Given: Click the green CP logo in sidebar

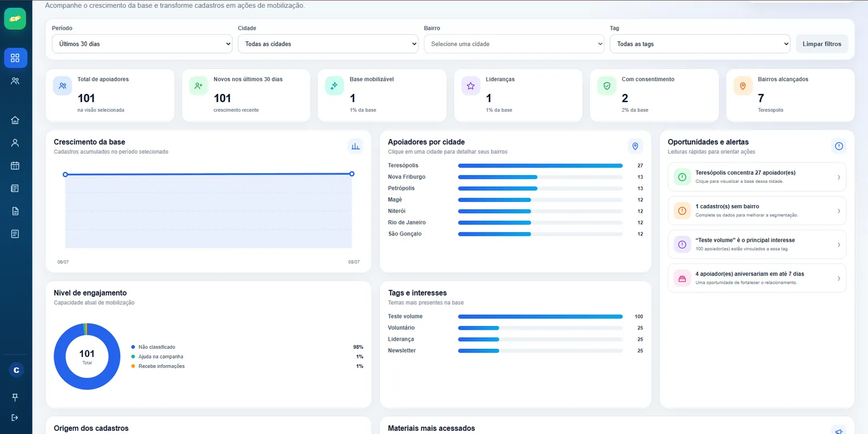Looking at the screenshot, I should point(15,19).
